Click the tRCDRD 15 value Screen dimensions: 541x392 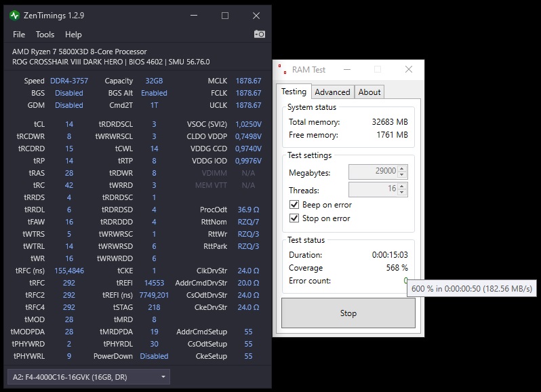(x=69, y=149)
